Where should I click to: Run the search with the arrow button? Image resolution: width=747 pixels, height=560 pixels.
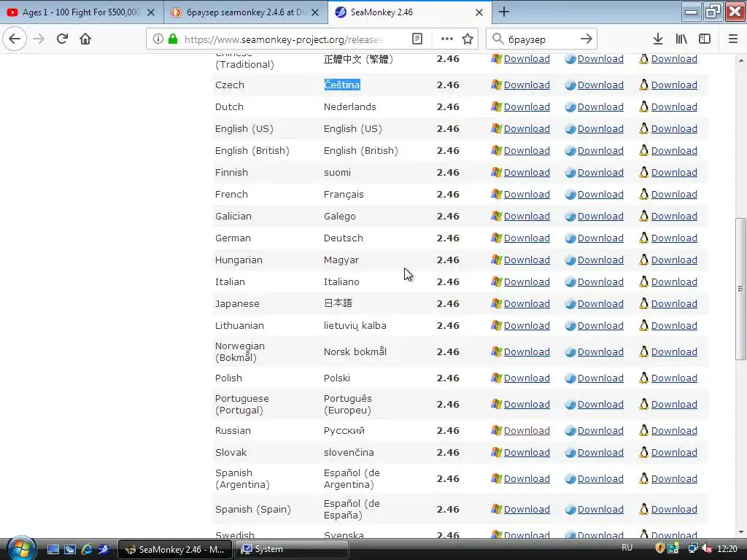point(587,39)
